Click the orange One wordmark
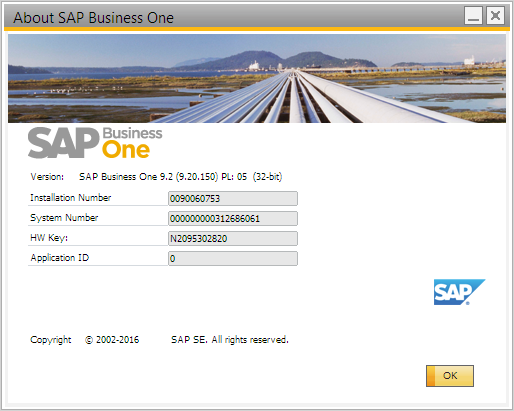Screen dimensions: 514x411 126,150
